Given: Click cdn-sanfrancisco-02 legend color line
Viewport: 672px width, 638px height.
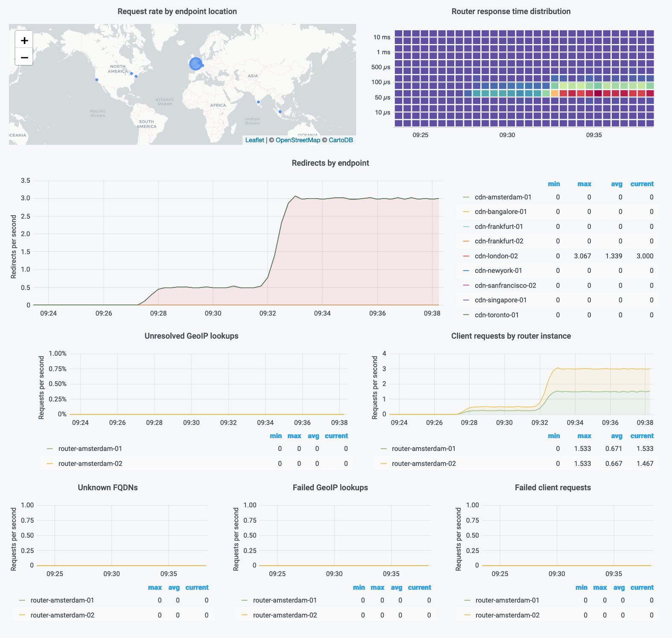Looking at the screenshot, I should pos(466,286).
